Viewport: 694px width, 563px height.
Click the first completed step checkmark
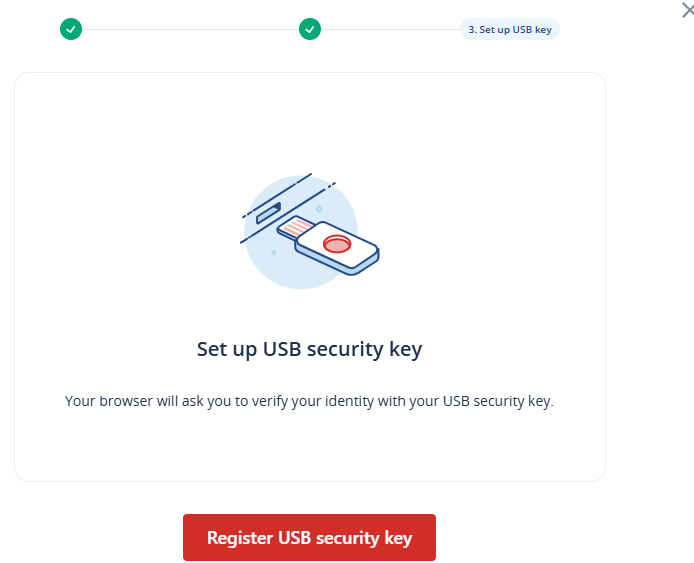pyautogui.click(x=70, y=29)
